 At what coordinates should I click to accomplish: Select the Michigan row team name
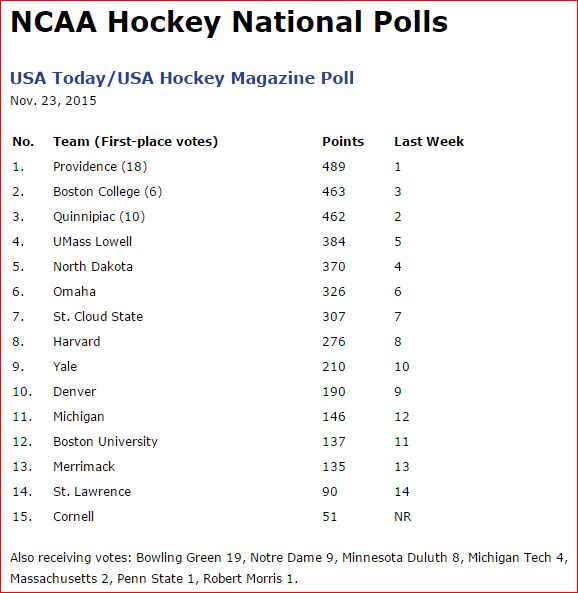[79, 417]
